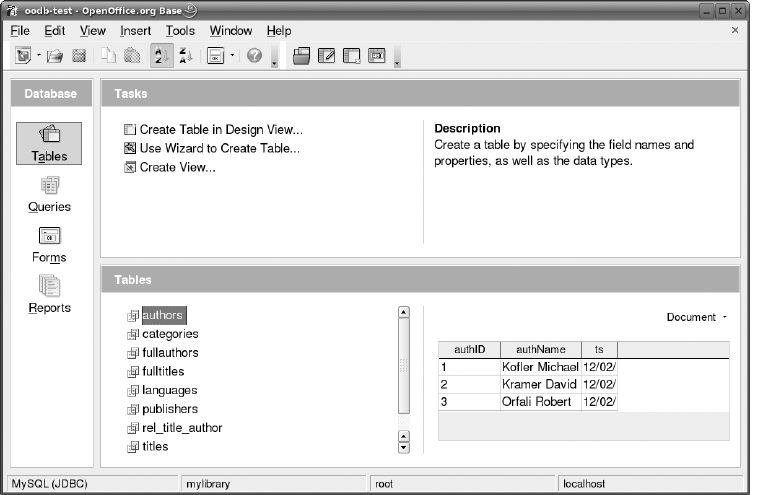Open the New document dropdown arrow
The width and height of the screenshot is (765, 495).
coord(39,56)
